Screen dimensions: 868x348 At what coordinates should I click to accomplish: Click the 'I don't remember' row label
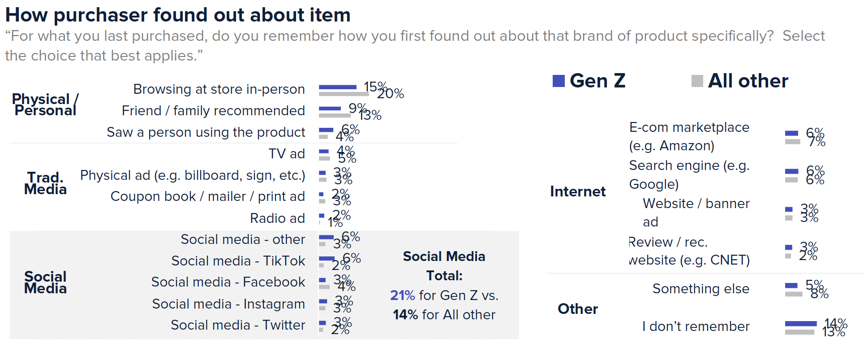[x=696, y=326]
